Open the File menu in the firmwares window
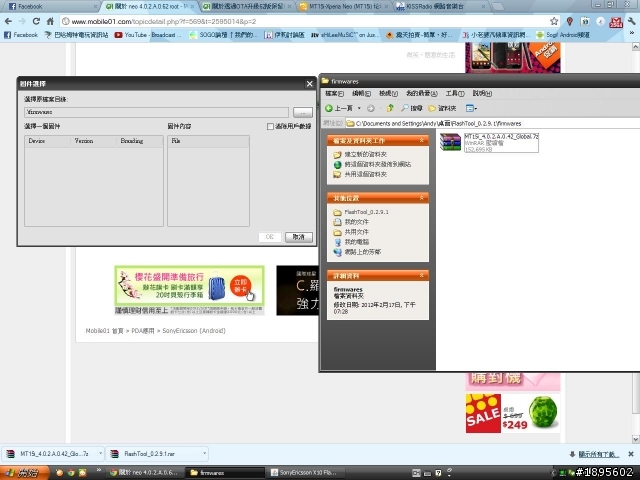 point(334,93)
